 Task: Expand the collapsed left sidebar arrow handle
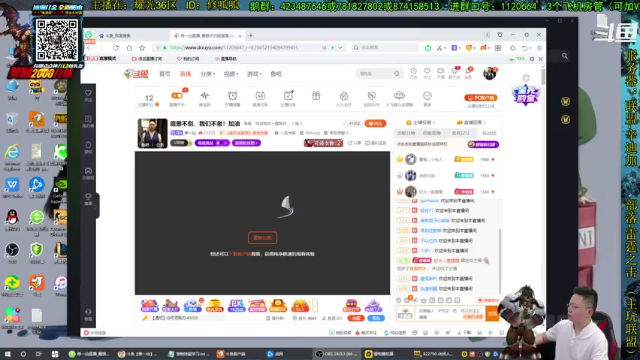[97, 206]
